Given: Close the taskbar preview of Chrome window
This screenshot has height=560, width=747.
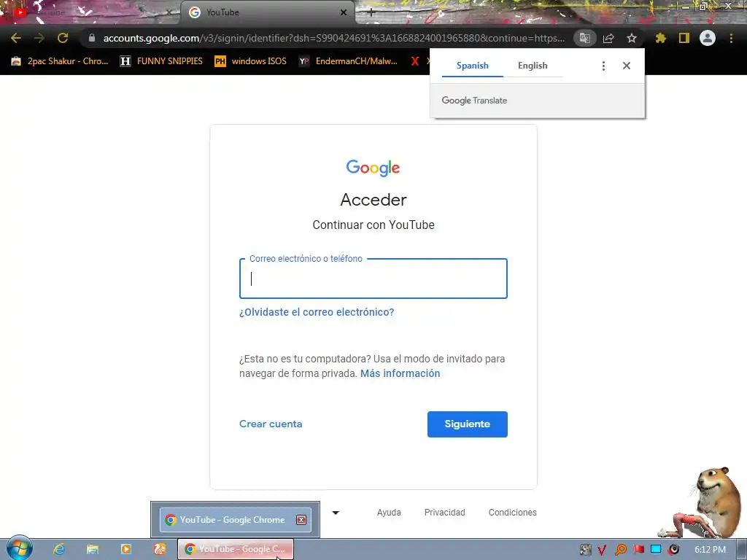Looking at the screenshot, I should (x=301, y=520).
